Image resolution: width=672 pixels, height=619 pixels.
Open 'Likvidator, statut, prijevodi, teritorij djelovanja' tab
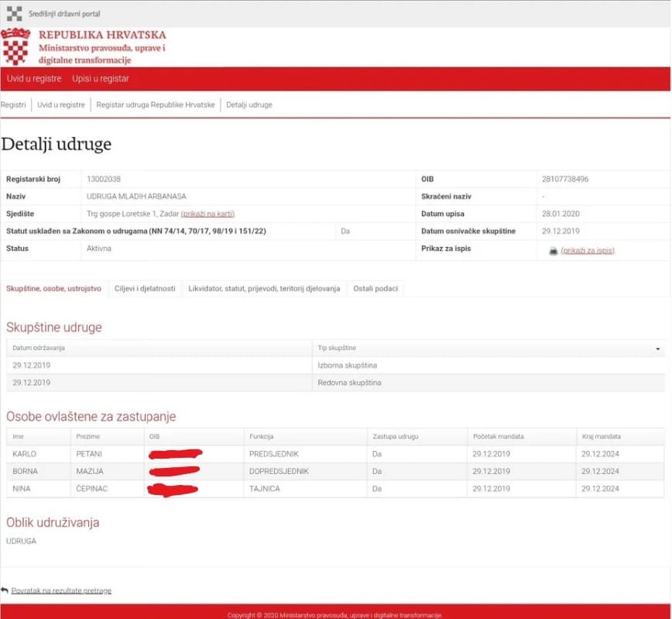tap(264, 288)
